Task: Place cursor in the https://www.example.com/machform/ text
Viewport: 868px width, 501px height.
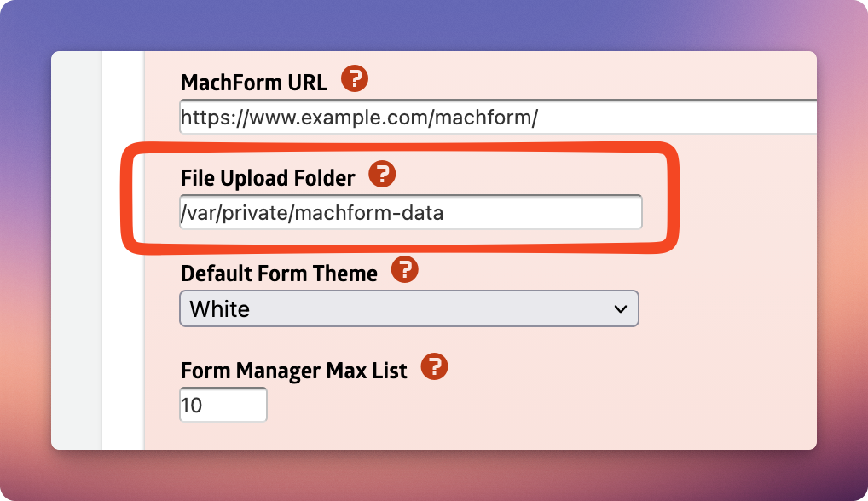Action: click(359, 118)
